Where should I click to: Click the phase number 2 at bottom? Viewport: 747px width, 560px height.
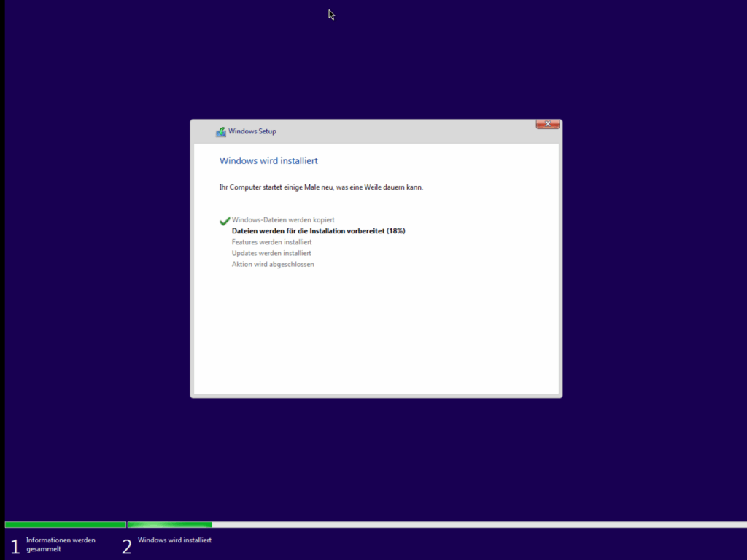(127, 547)
